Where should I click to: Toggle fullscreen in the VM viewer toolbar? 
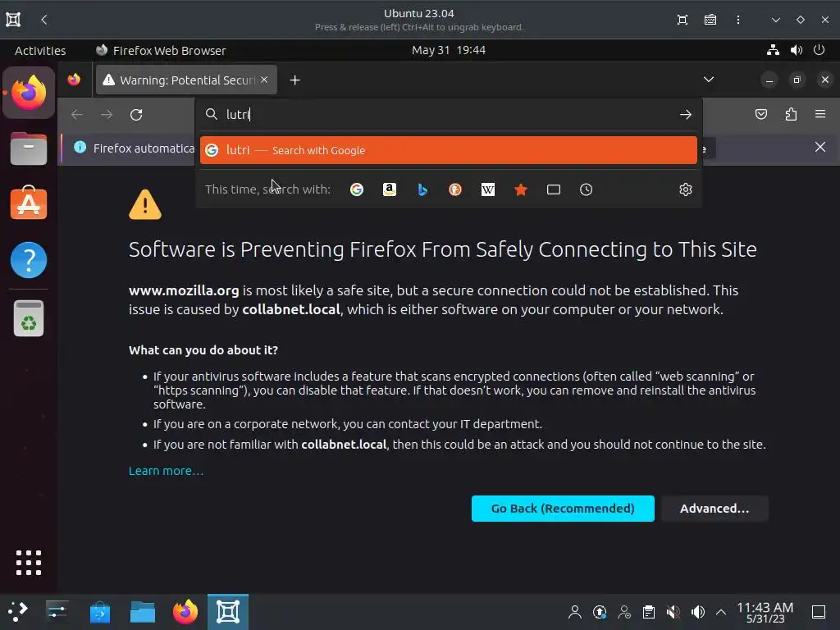(x=682, y=20)
